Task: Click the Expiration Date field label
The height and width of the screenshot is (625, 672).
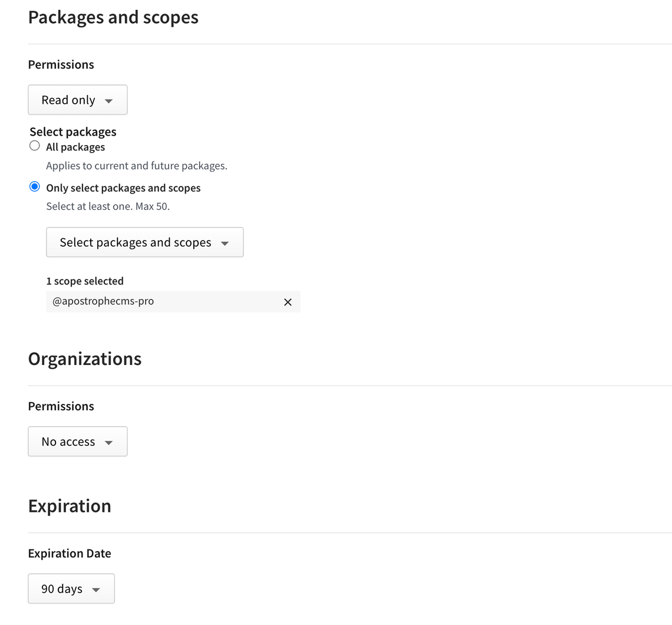Action: coord(69,553)
